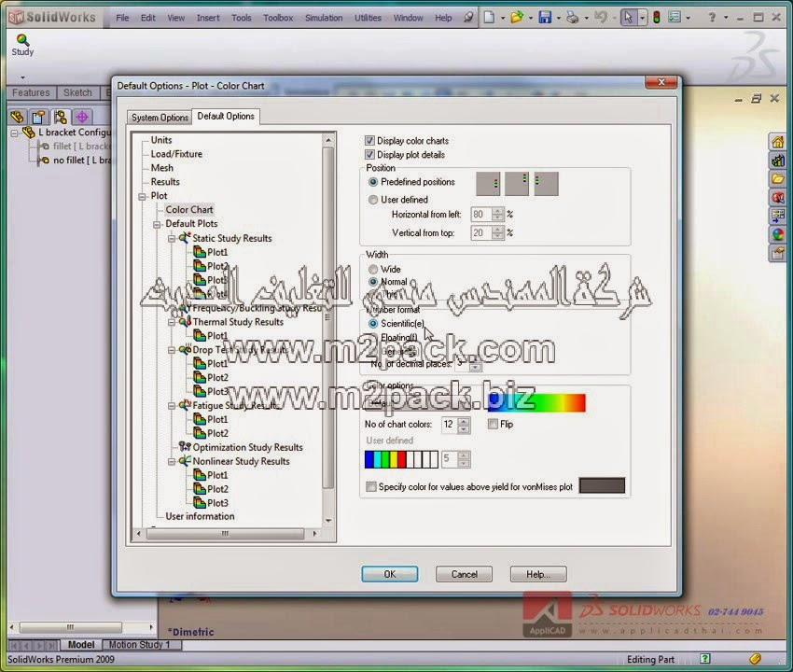The height and width of the screenshot is (672, 793).
Task: Click the dark gray yield color swatch
Action: click(x=602, y=485)
